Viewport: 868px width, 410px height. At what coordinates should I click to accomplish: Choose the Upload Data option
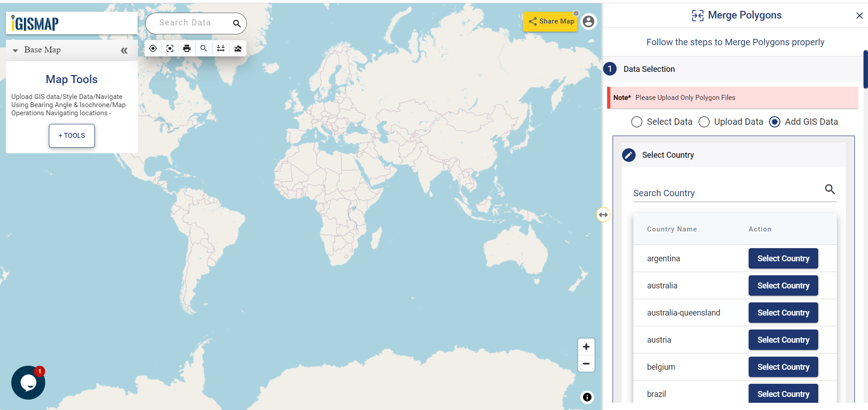[x=703, y=122]
